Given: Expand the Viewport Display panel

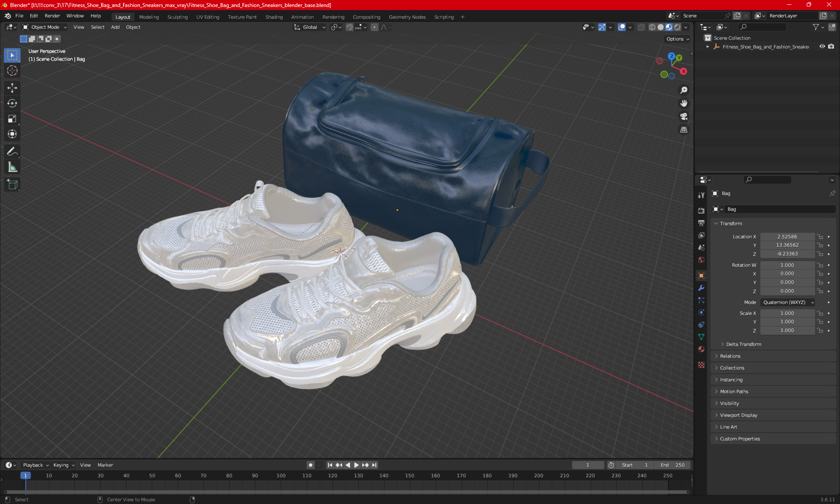Looking at the screenshot, I should [x=738, y=415].
